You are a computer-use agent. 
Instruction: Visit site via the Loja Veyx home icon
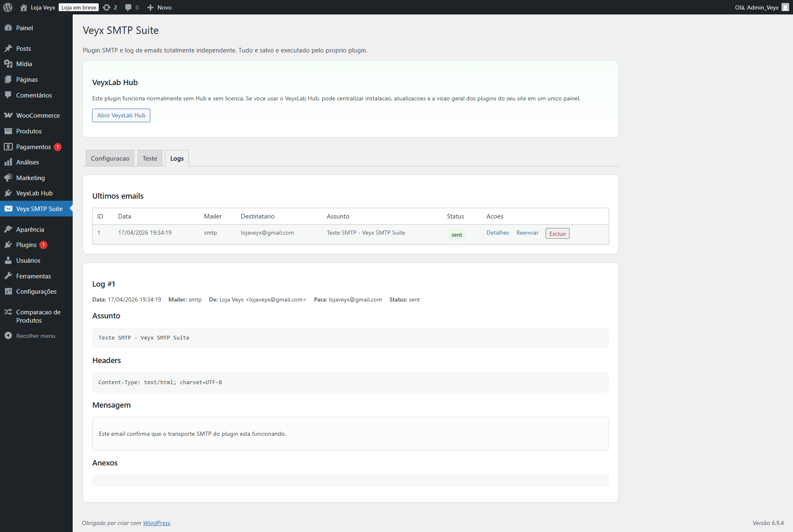24,7
